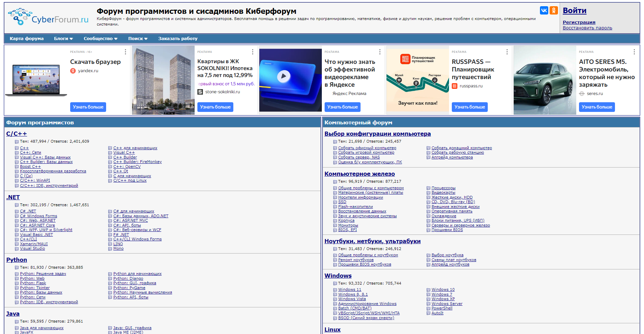The image size is (644, 334).
Task: Open Выбор конфигурации компьютера heading
Action: coord(377,134)
